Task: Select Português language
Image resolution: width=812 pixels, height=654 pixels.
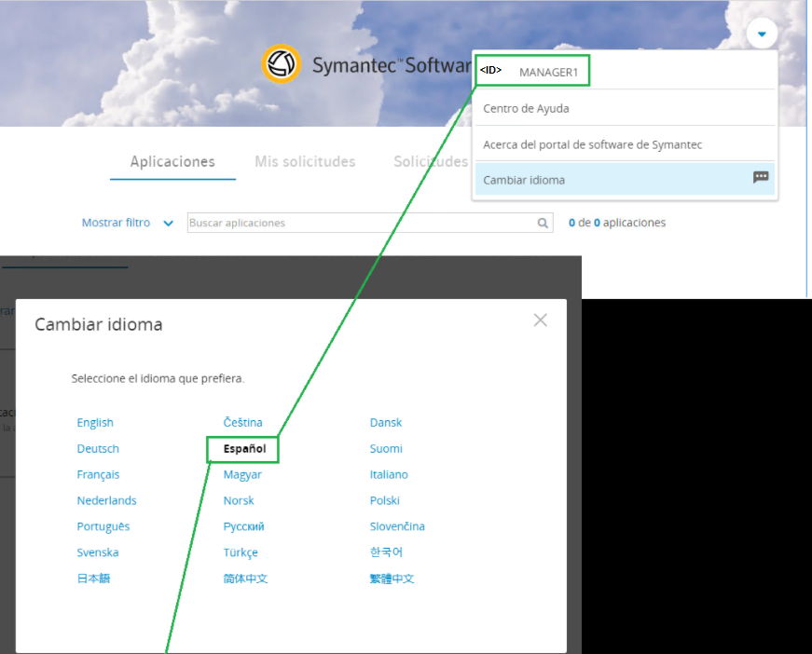Action: 103,526
